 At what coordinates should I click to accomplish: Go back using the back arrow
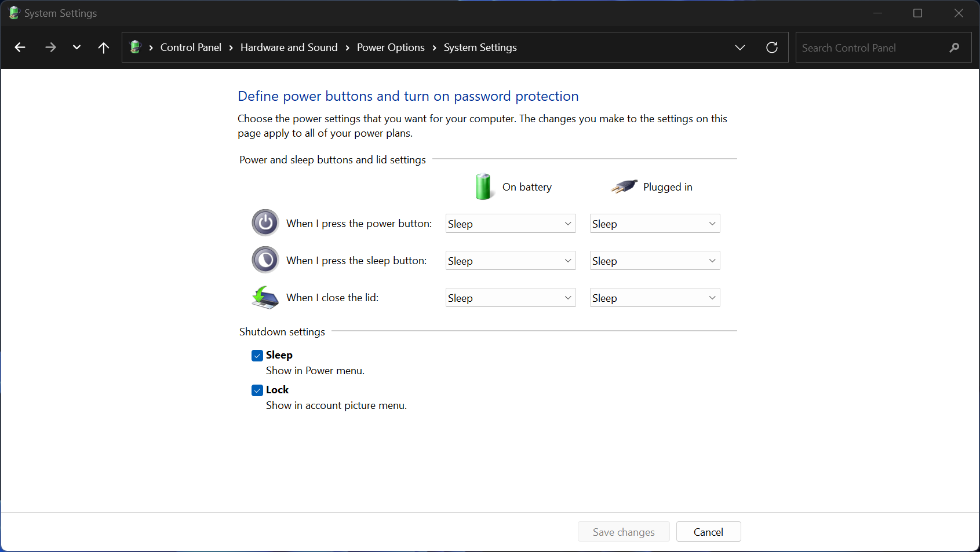(20, 47)
